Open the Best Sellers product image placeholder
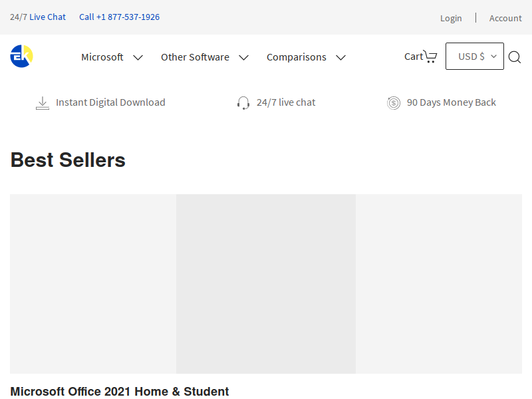Image resolution: width=532 pixels, height=399 pixels. coord(266,284)
